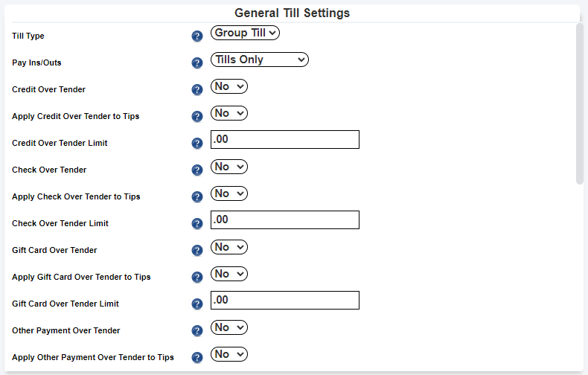Click help icon beside Till Type
The image size is (588, 375).
[197, 36]
